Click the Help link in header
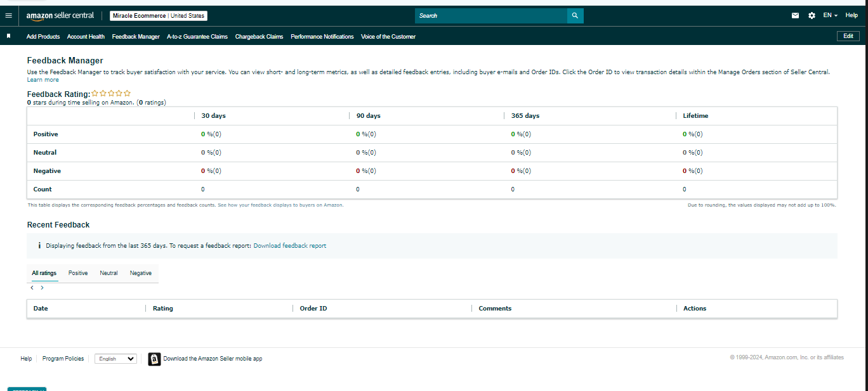Image resolution: width=868 pixels, height=391 pixels. pos(852,15)
